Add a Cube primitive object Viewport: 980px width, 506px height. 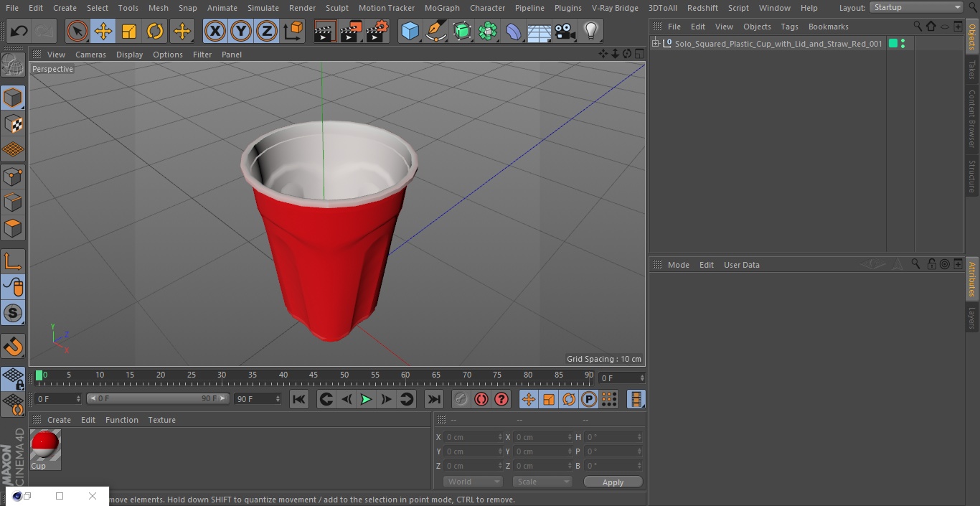pos(410,31)
